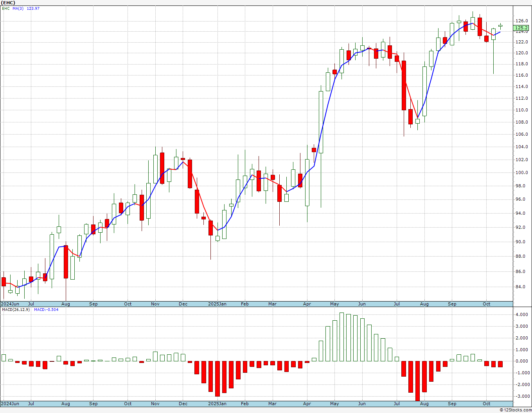The height and width of the screenshot is (413, 532).
Task: Click the 116.0 price axis label
Action: click(522, 75)
